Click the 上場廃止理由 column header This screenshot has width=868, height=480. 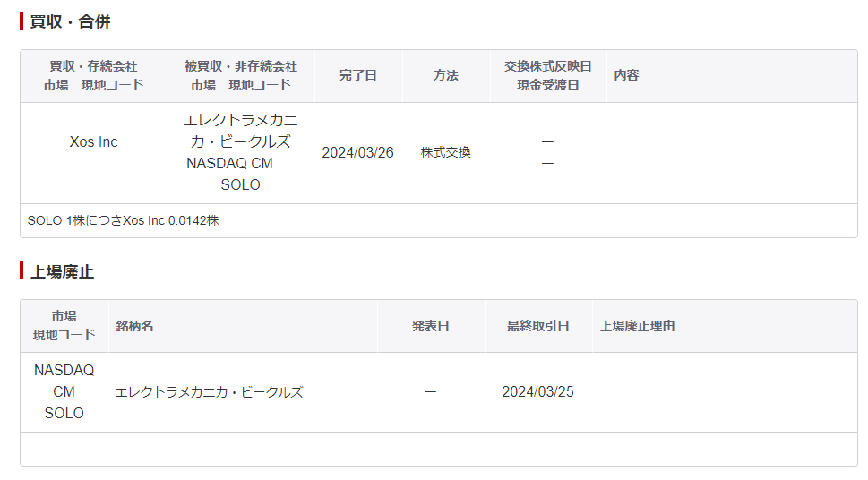(637, 326)
